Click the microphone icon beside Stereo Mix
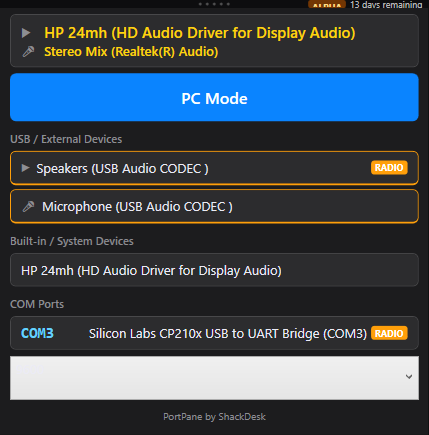429x435 pixels. pyautogui.click(x=28, y=52)
